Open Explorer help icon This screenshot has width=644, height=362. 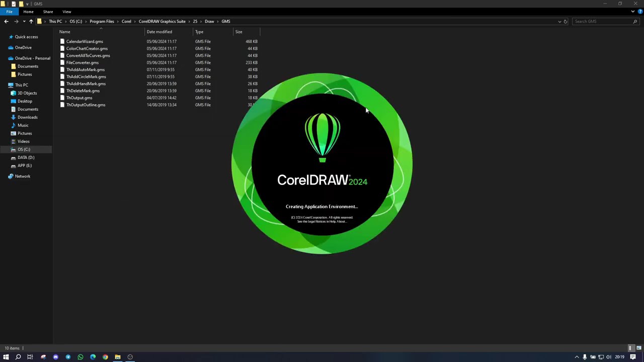(x=640, y=12)
